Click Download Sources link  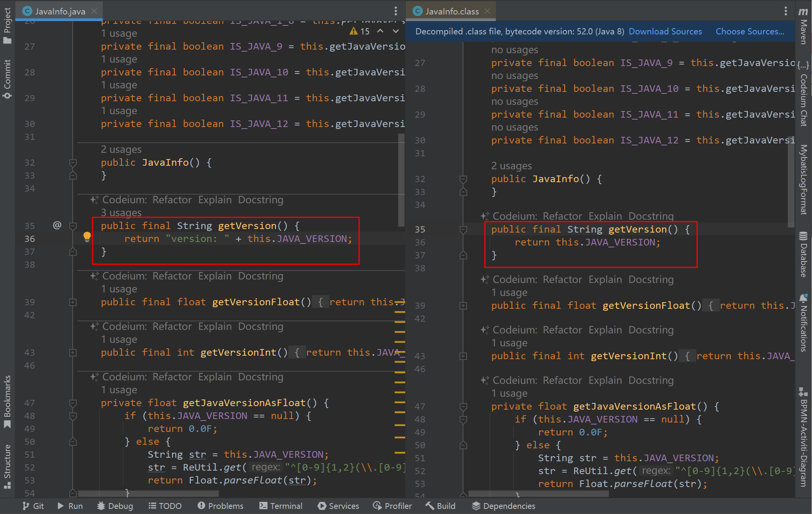665,32
